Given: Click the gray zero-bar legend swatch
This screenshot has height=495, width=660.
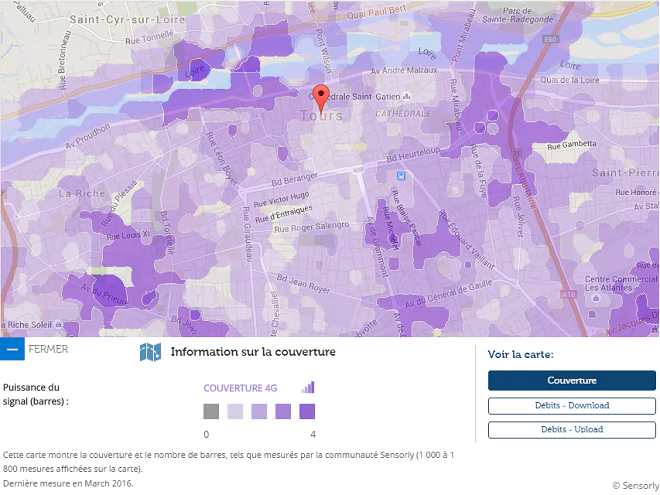Looking at the screenshot, I should [x=211, y=411].
